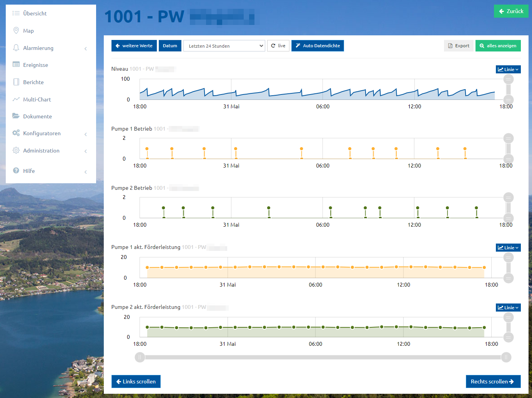The height and width of the screenshot is (398, 532).
Task: Click the Alarmierung bell icon
Action: pyautogui.click(x=16, y=48)
